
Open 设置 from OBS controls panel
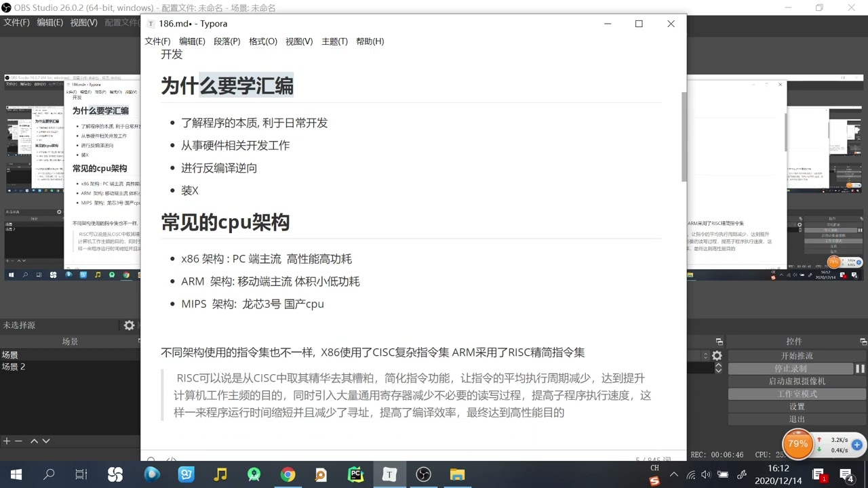point(797,407)
